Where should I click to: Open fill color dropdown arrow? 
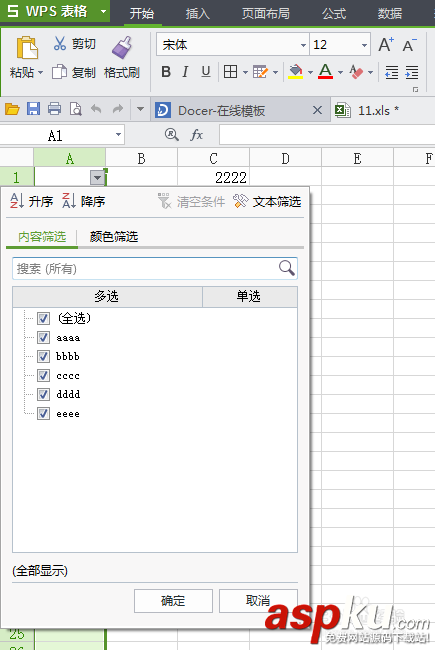[310, 73]
